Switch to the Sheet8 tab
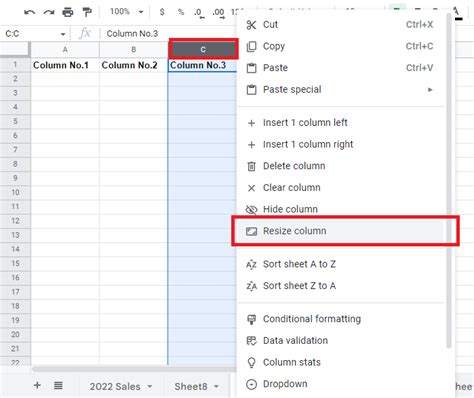The image size is (474, 398). click(x=190, y=386)
